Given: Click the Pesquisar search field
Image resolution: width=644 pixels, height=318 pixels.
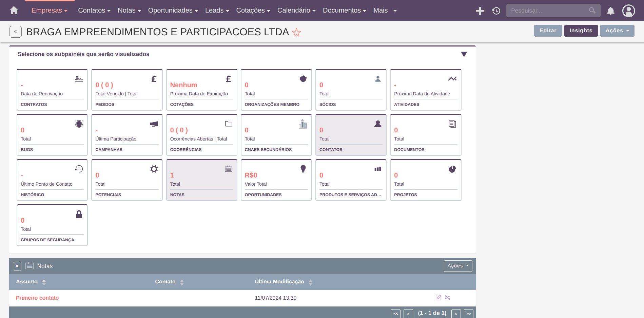Looking at the screenshot, I should coord(549,11).
